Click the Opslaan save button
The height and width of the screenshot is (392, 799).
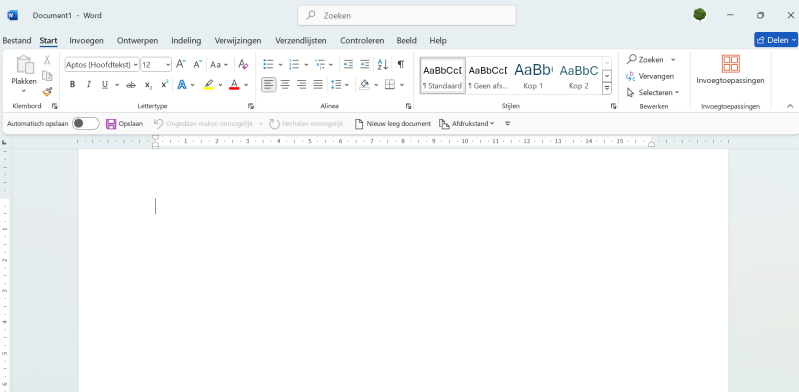pos(124,124)
